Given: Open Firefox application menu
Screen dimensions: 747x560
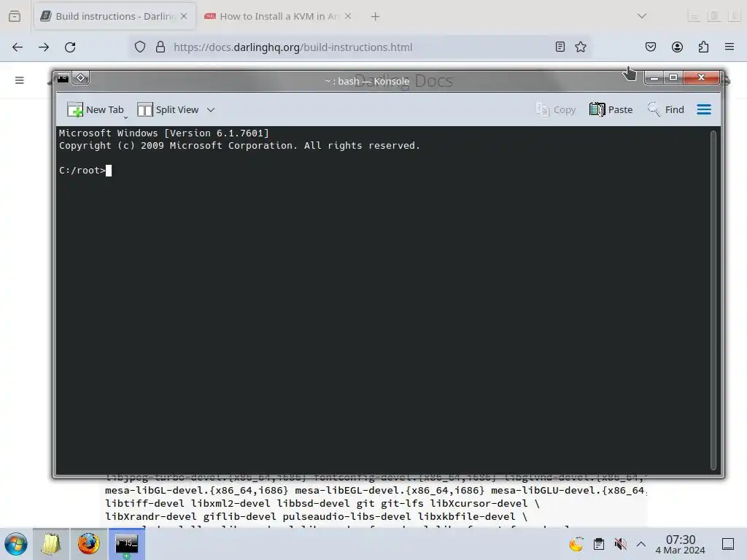Looking at the screenshot, I should click(x=729, y=47).
